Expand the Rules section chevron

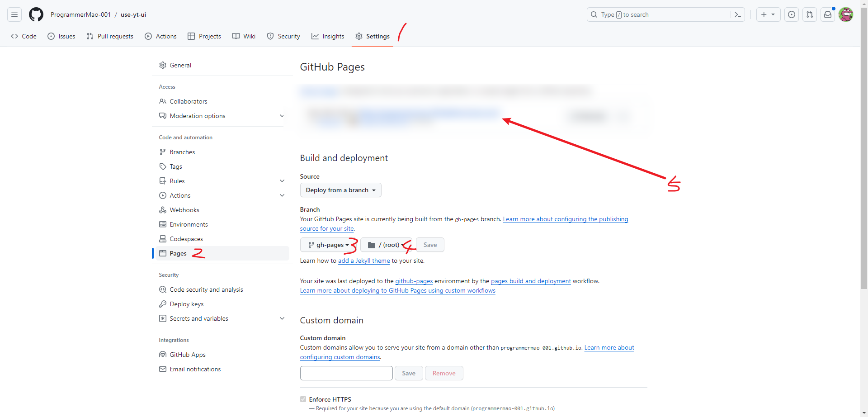(x=282, y=181)
